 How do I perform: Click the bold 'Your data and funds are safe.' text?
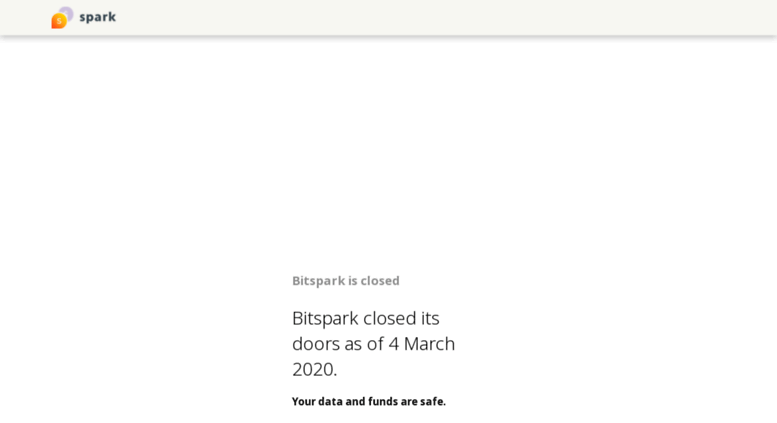[x=369, y=402]
